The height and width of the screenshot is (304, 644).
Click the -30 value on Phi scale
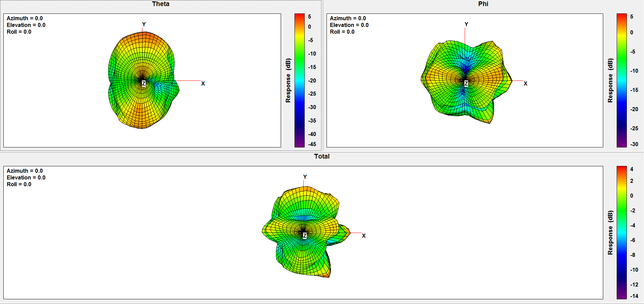[x=634, y=144]
